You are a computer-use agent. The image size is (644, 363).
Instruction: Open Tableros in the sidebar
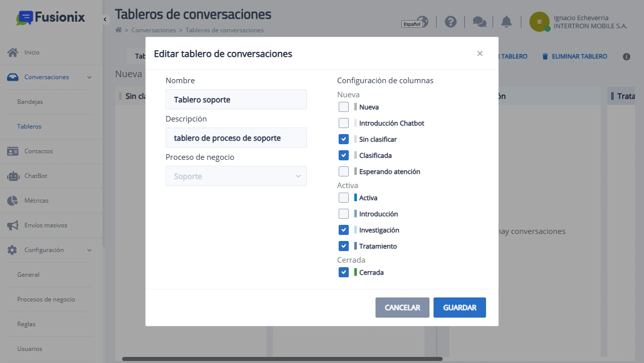[29, 127]
